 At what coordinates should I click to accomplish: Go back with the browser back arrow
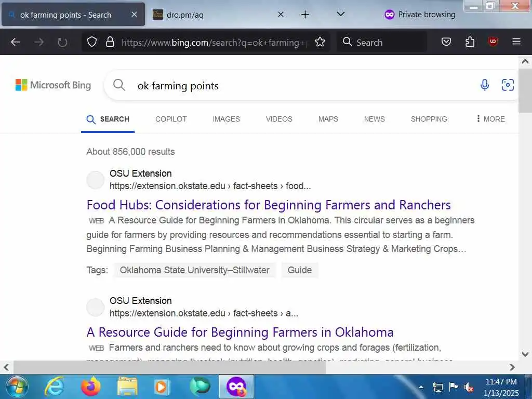16,42
